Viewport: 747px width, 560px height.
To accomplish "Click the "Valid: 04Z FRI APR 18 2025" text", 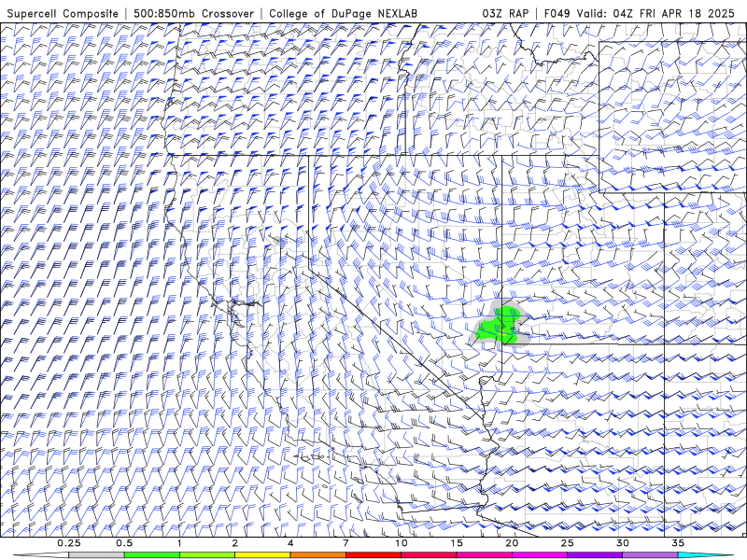I will pyautogui.click(x=655, y=13).
